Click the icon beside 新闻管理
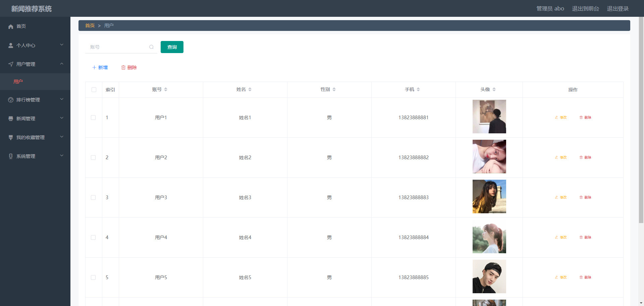This screenshot has width=644, height=306. click(11, 119)
